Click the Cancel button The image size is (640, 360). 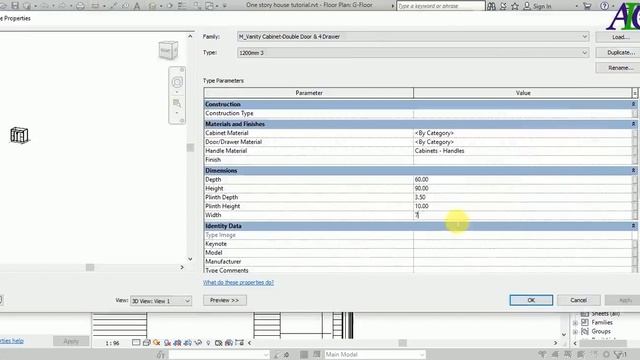point(578,300)
